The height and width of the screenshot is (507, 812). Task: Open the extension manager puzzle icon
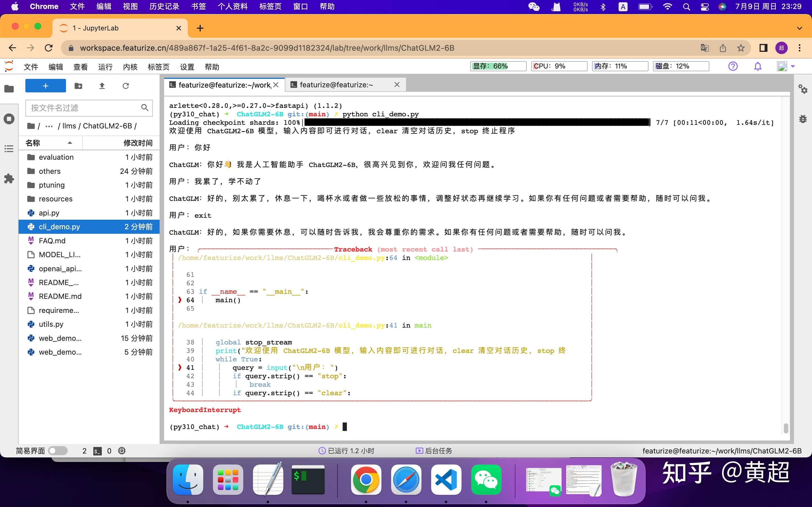[x=9, y=178]
